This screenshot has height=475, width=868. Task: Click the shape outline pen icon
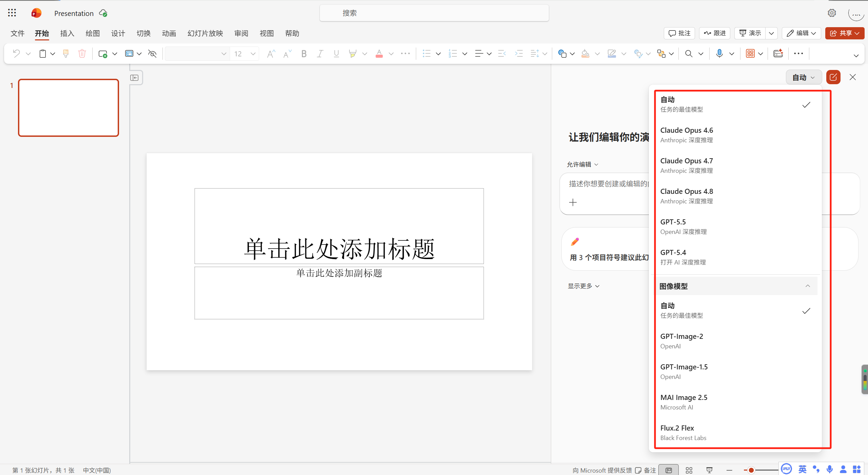click(x=612, y=54)
